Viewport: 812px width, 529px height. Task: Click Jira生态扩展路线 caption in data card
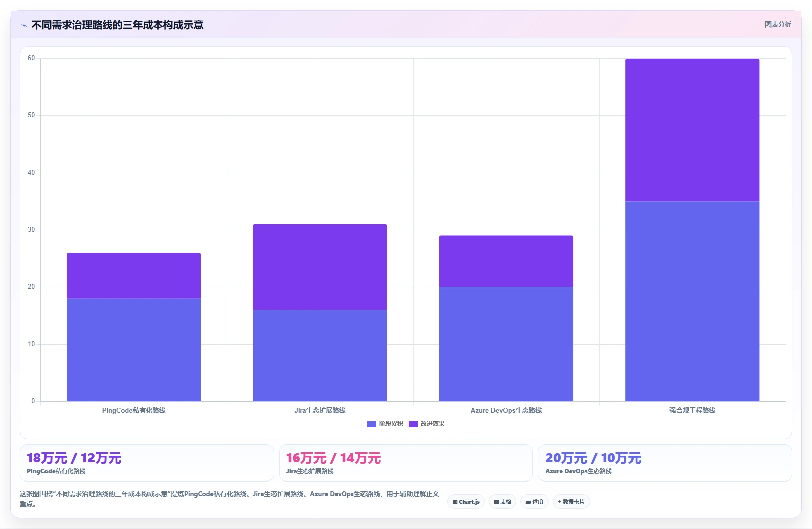[x=310, y=471]
